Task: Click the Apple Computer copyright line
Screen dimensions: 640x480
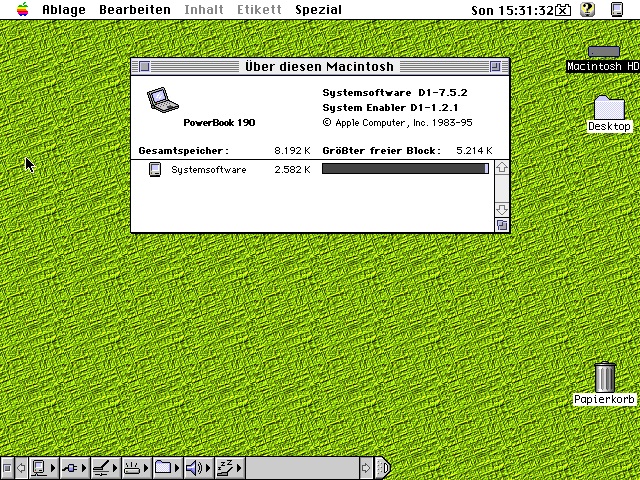Action: coord(397,123)
